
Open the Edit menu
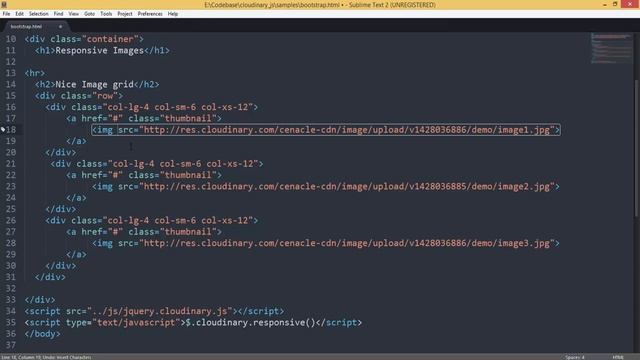point(19,14)
